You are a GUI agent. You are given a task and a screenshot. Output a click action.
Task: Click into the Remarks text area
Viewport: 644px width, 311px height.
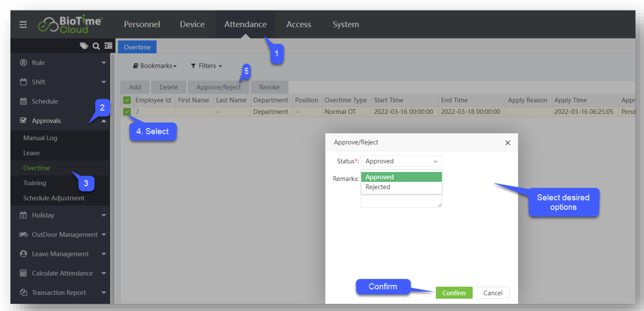[x=401, y=201]
